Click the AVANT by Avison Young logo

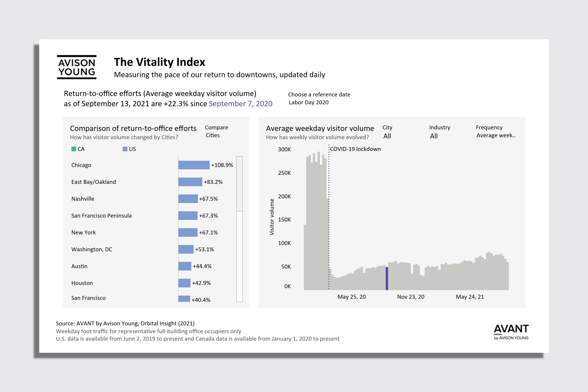(511, 332)
